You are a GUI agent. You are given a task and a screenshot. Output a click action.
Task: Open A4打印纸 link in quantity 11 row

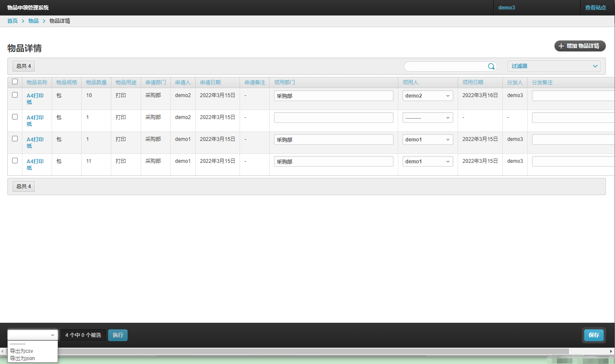tap(35, 165)
